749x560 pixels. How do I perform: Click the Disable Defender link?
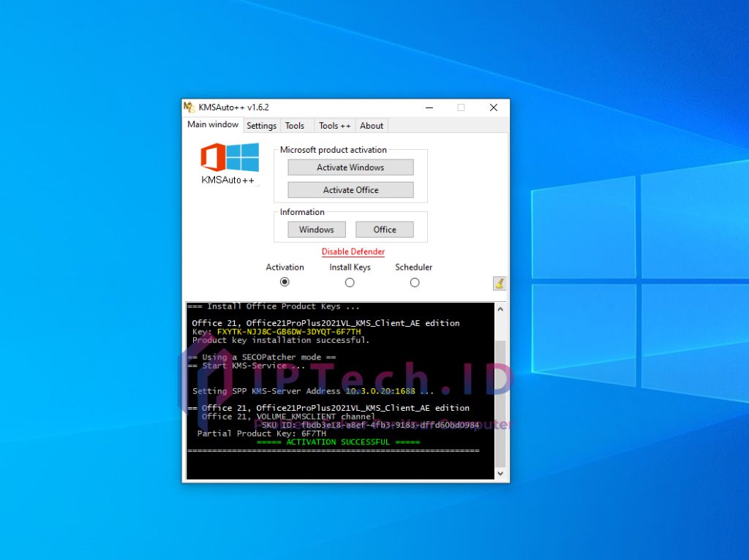pos(353,251)
